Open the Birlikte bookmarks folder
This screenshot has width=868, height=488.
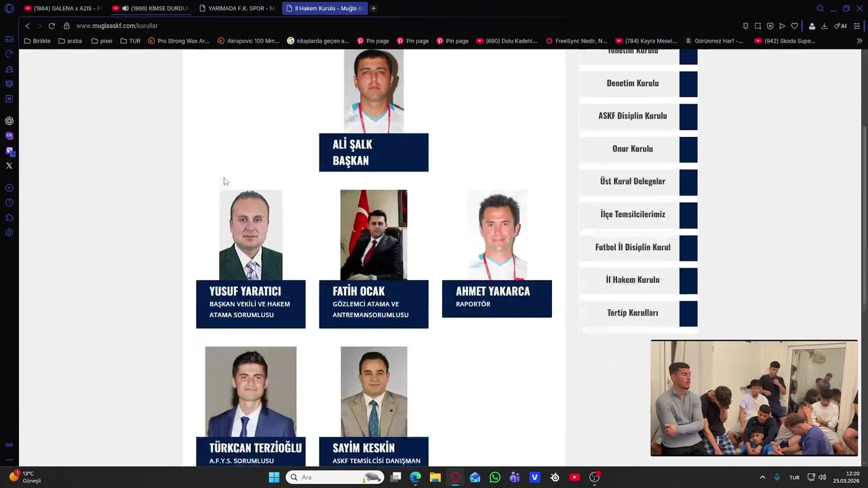[37, 41]
